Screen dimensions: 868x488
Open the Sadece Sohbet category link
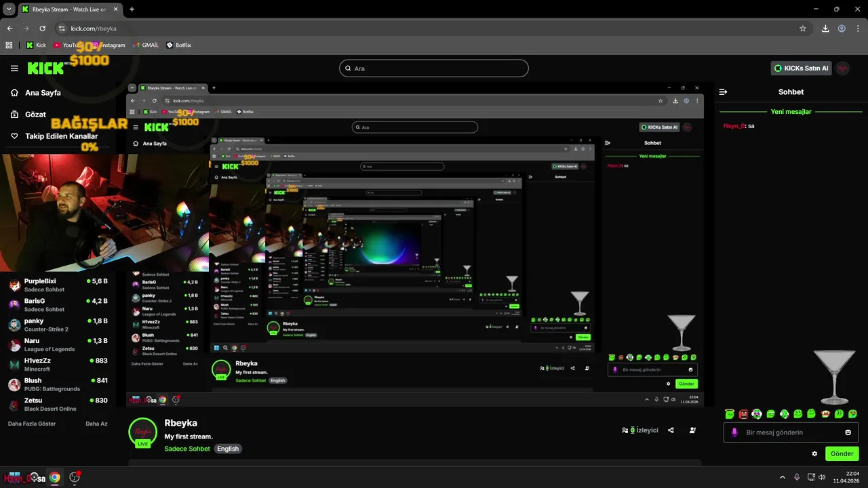[x=187, y=449]
